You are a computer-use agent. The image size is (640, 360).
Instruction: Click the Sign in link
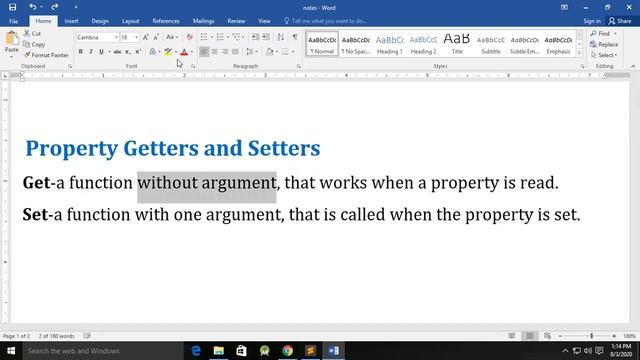pos(592,21)
